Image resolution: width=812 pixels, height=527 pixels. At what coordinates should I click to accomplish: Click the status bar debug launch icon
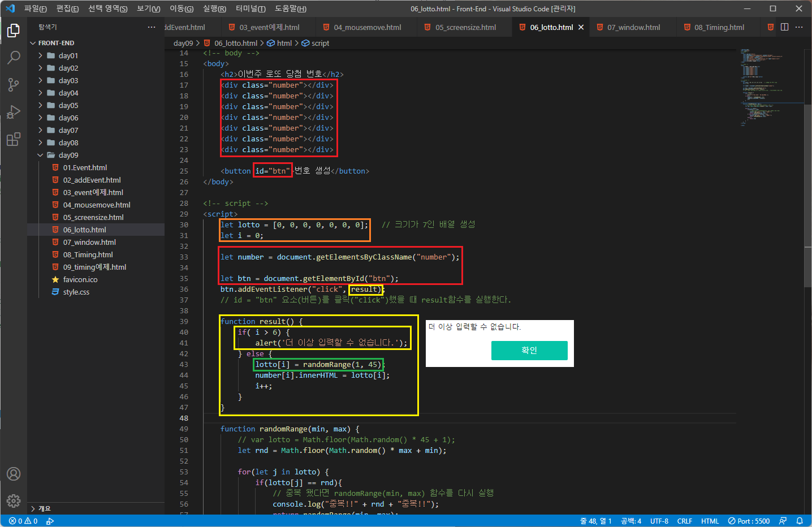pos(50,521)
